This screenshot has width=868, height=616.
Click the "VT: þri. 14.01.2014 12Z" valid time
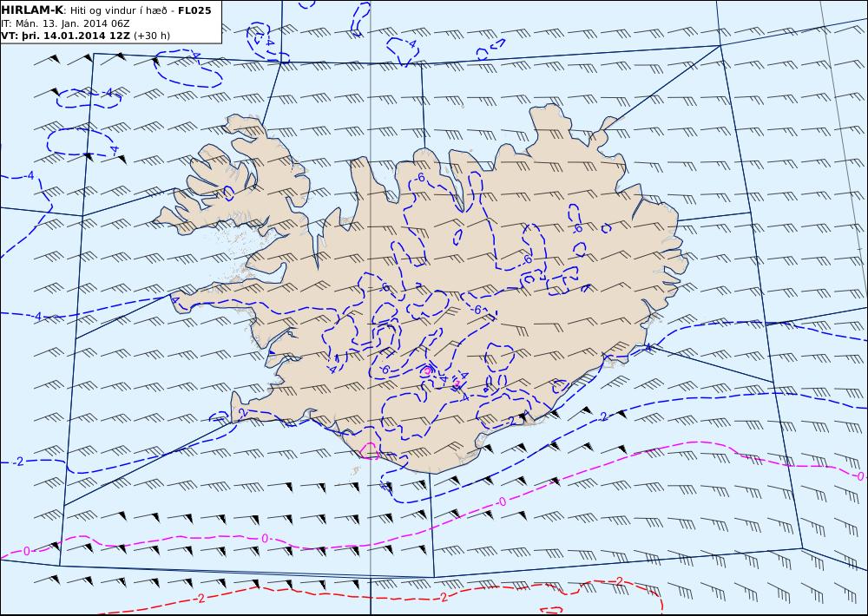[65, 36]
